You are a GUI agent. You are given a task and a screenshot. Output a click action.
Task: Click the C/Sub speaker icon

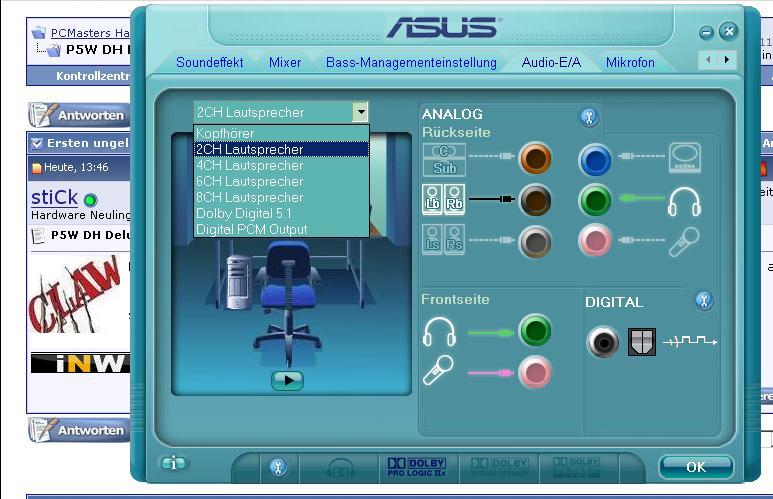[x=444, y=160]
